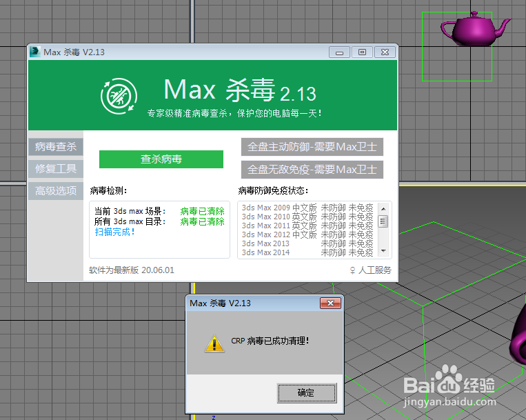526x420 pixels.
Task: Open the 高级选项 side tab
Action: [56, 191]
